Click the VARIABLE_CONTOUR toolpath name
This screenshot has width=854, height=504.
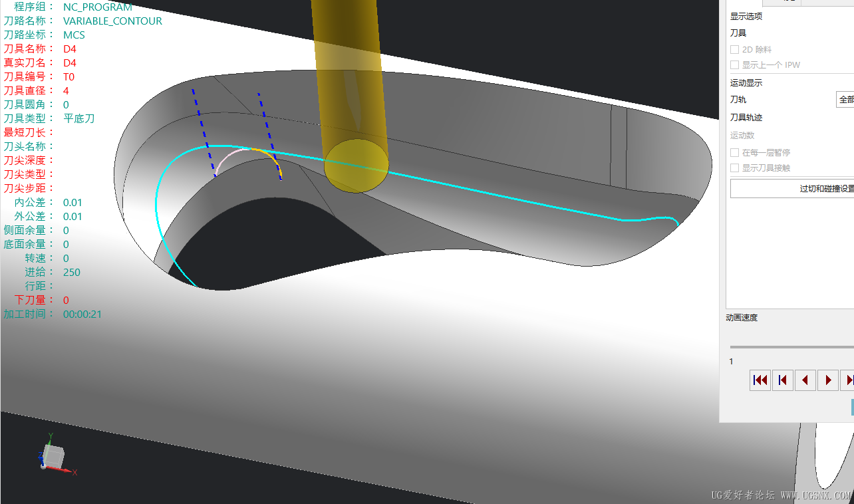click(x=112, y=21)
